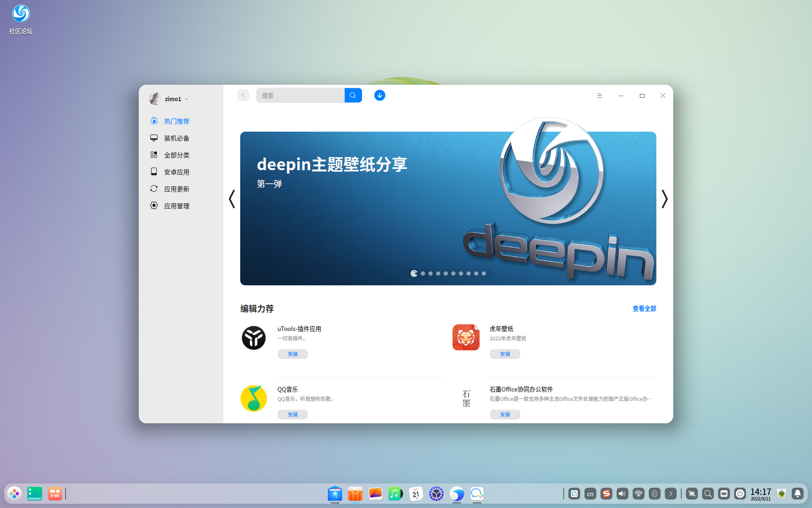Viewport: 812px width, 508px height.
Task: Install 虎年壁纸
Action: click(x=505, y=354)
